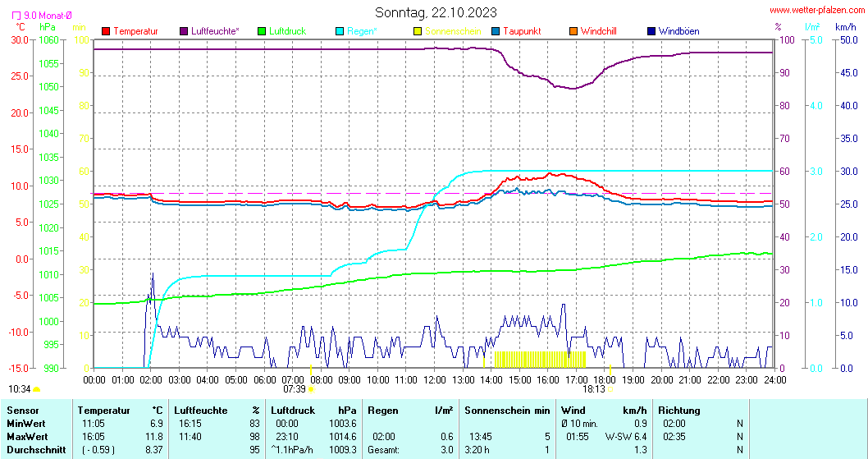The width and height of the screenshot is (868, 459).
Task: Click the 13:45 sunshine max time
Action: coord(481,437)
